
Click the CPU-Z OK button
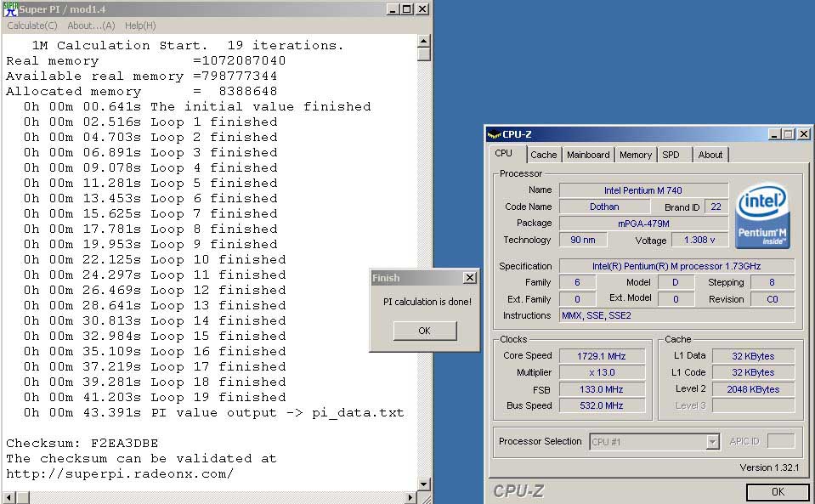[x=778, y=491]
